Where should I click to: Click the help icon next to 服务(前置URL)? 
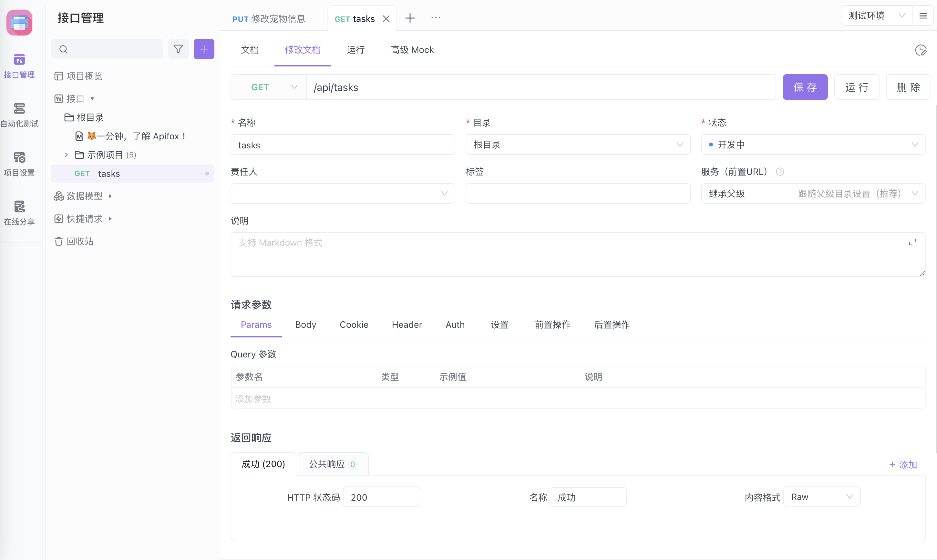779,172
